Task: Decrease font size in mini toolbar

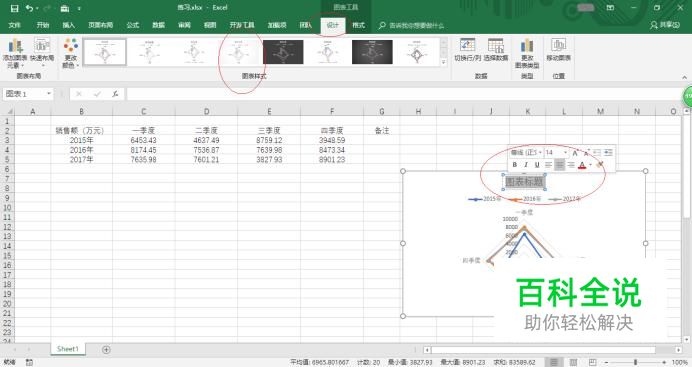Action: pos(586,153)
